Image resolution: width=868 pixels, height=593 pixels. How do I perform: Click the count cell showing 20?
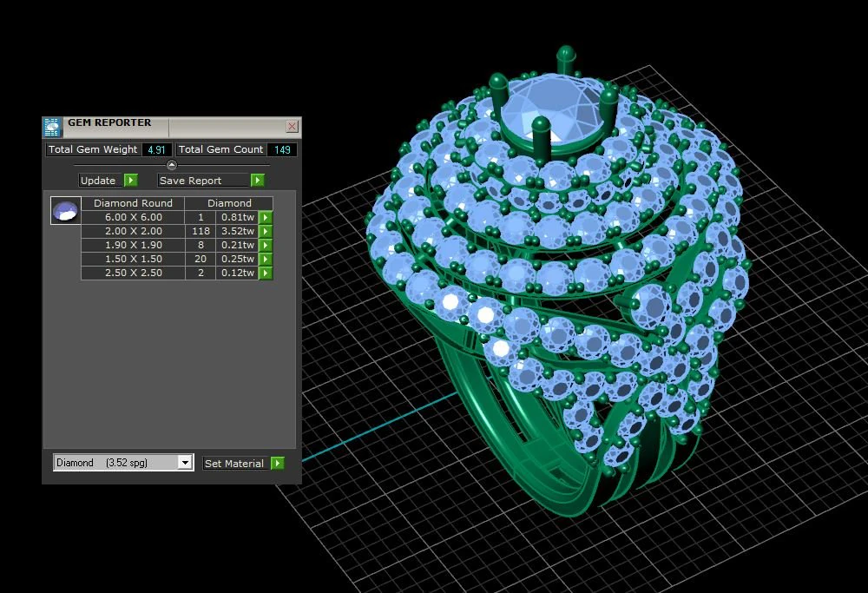coord(201,259)
